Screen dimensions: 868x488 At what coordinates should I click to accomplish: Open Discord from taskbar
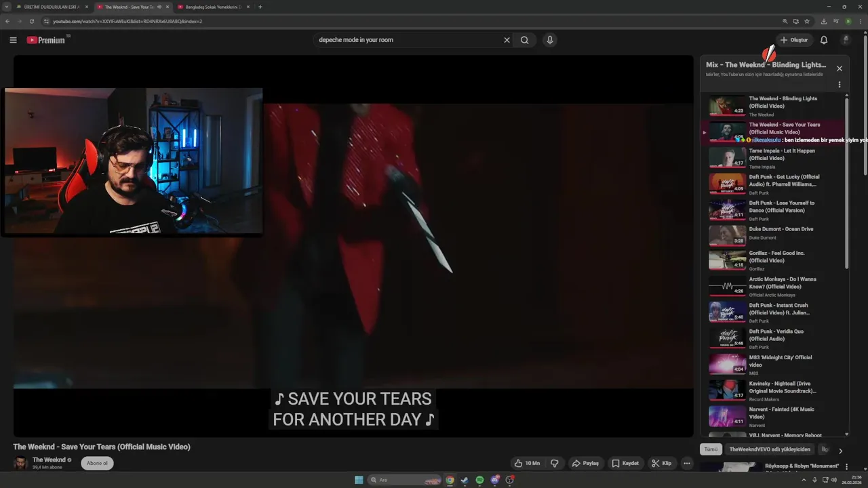point(495,480)
